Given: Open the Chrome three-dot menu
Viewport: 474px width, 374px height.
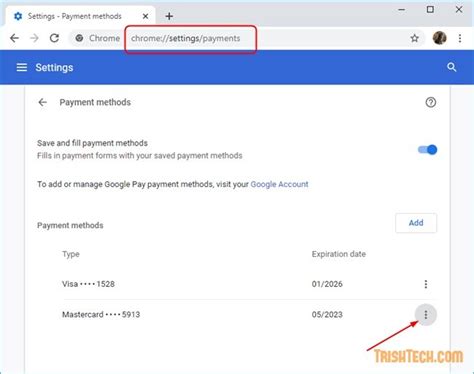Looking at the screenshot, I should (460, 38).
